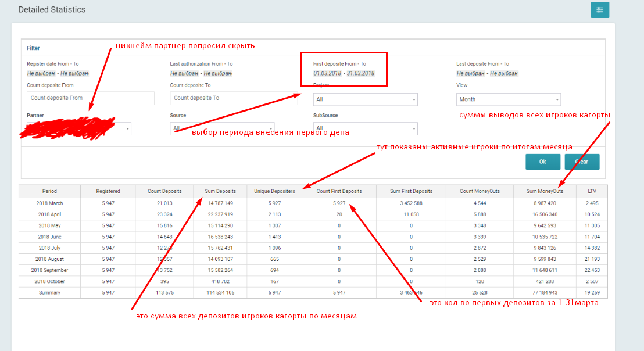Click Sum MoneyOuts value 8 987 420

pos(545,203)
